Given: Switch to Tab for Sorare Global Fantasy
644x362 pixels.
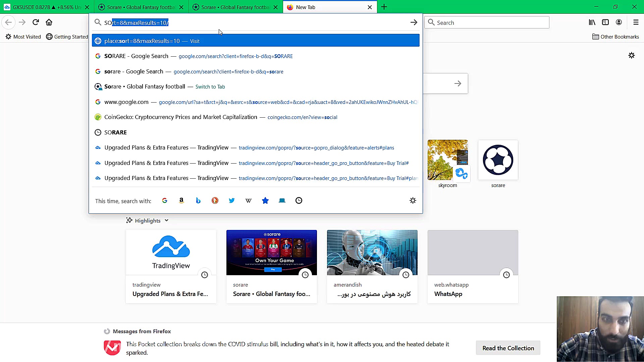Looking at the screenshot, I should pos(256,86).
